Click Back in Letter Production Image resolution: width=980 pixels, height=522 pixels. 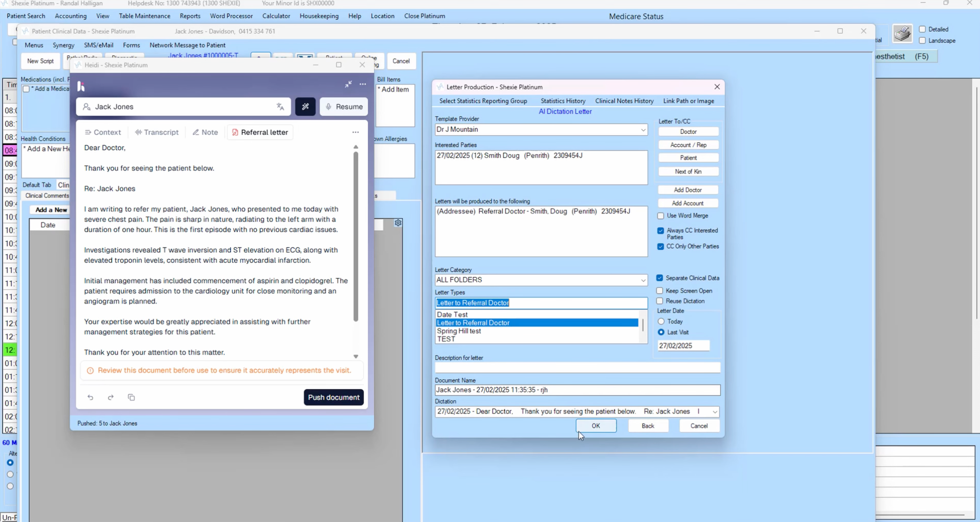coord(648,426)
